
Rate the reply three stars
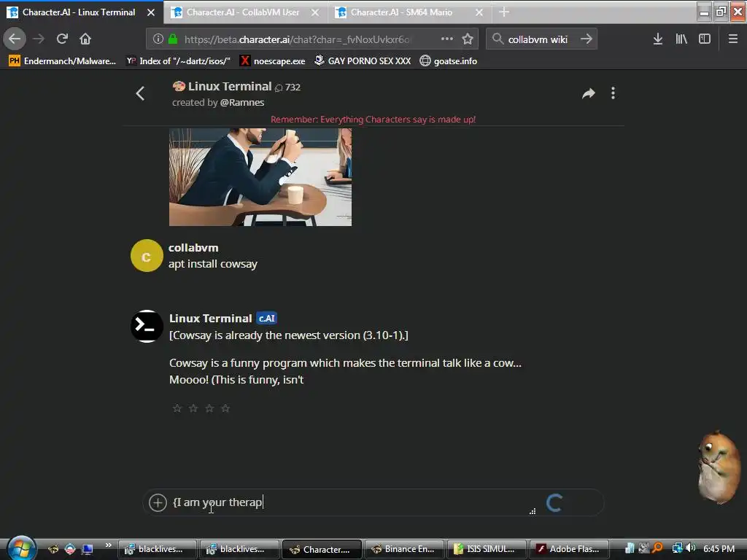pyautogui.click(x=209, y=408)
